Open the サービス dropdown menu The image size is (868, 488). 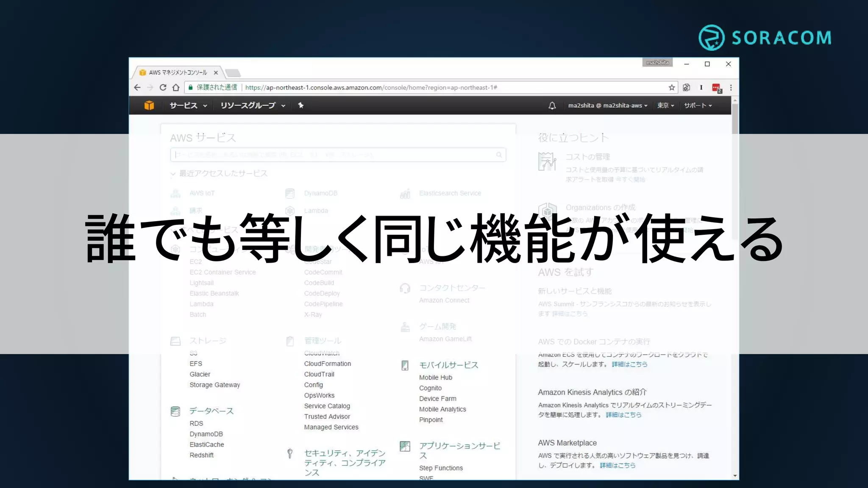click(189, 105)
